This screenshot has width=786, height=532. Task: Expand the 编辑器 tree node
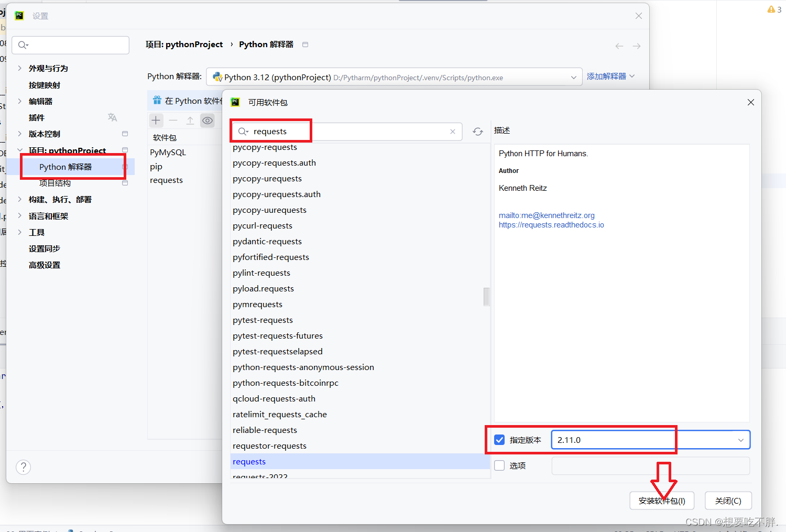[x=20, y=101]
